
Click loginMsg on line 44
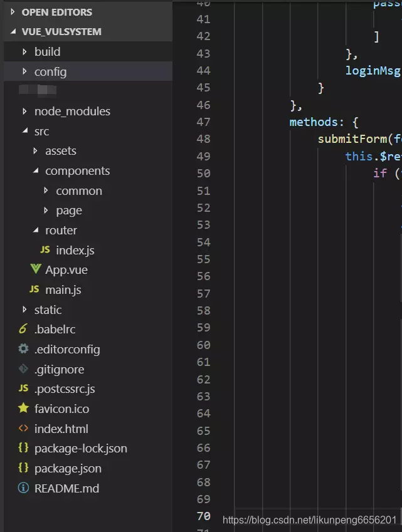(x=373, y=71)
